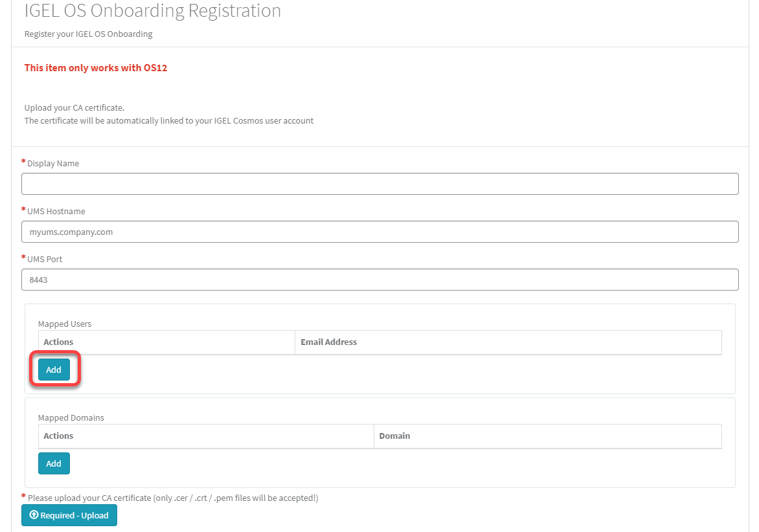The width and height of the screenshot is (759, 532).
Task: Click the UMS Port label
Action: point(44,259)
